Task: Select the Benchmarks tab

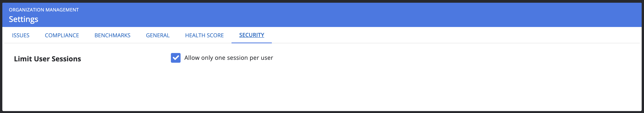Action: (112, 35)
